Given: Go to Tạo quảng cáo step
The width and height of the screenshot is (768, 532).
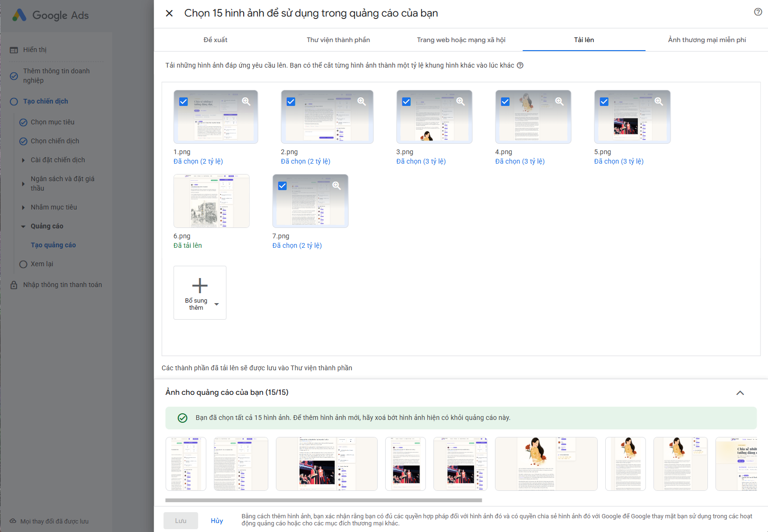Looking at the screenshot, I should [53, 245].
